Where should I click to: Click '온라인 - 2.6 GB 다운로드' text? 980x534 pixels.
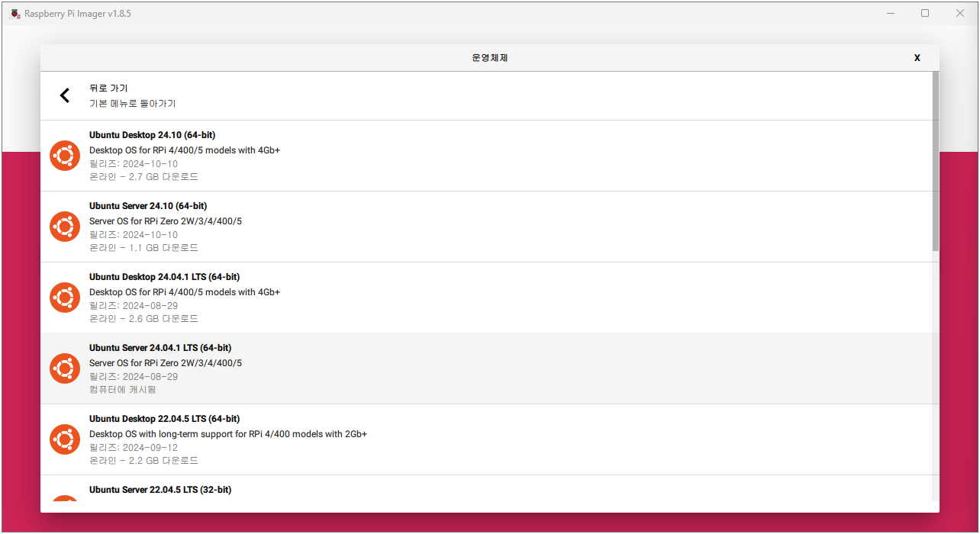[x=143, y=319]
